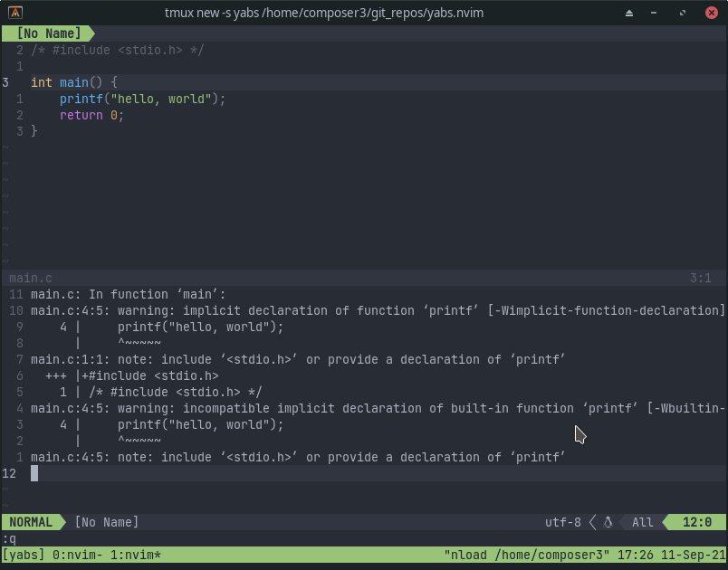Click the main.c:4:5 note line
728x570 pixels.
click(298, 457)
